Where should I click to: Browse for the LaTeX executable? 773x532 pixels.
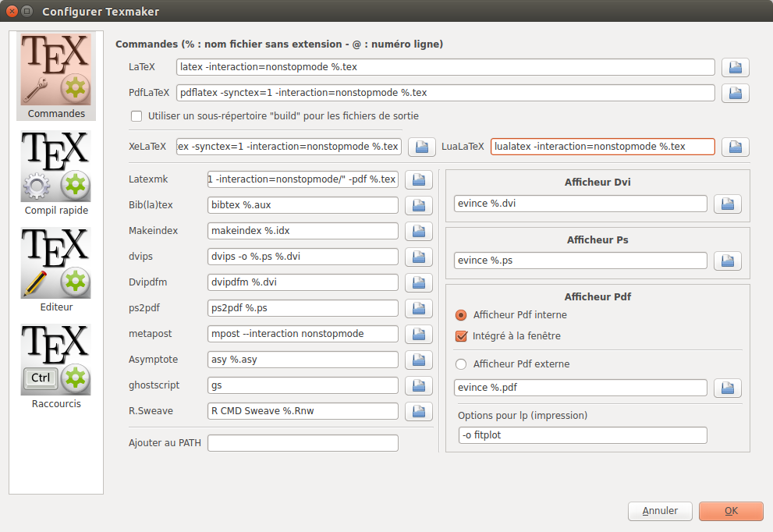pyautogui.click(x=735, y=68)
